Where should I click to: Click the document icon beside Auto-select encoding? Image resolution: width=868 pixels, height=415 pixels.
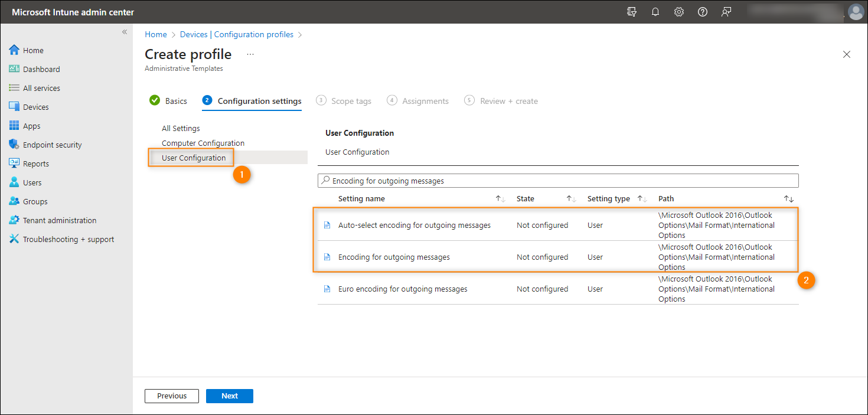(x=327, y=225)
